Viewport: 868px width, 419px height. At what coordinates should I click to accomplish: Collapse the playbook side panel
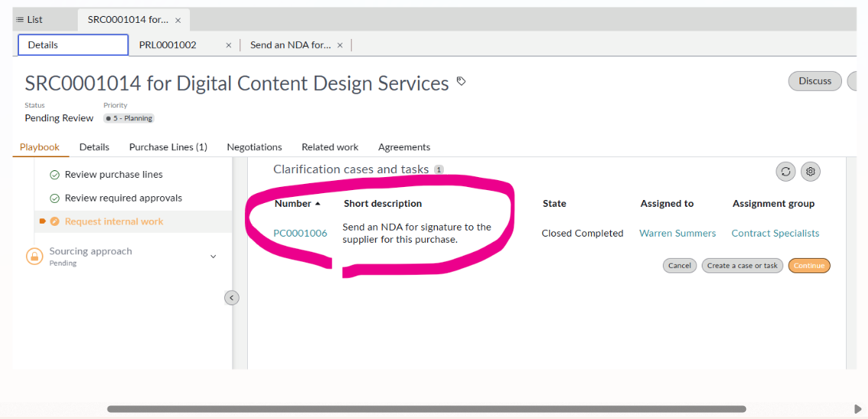(x=231, y=298)
